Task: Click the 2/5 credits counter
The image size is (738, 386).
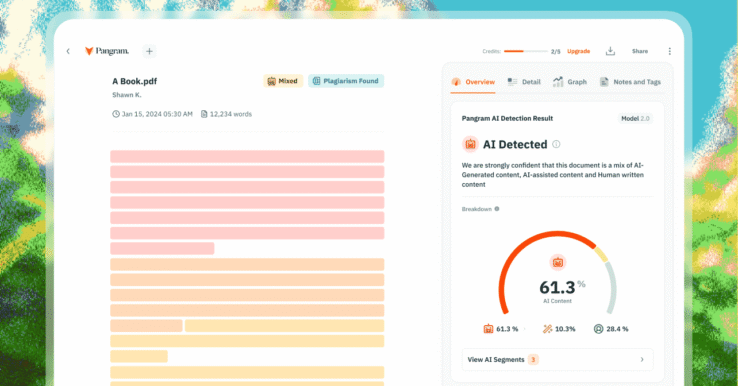Action: tap(555, 51)
